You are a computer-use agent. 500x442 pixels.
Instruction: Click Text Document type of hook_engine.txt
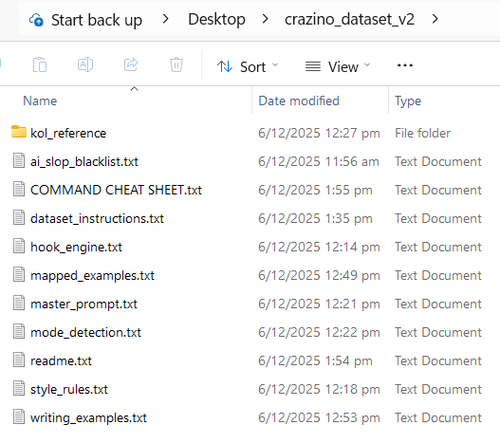pos(438,247)
